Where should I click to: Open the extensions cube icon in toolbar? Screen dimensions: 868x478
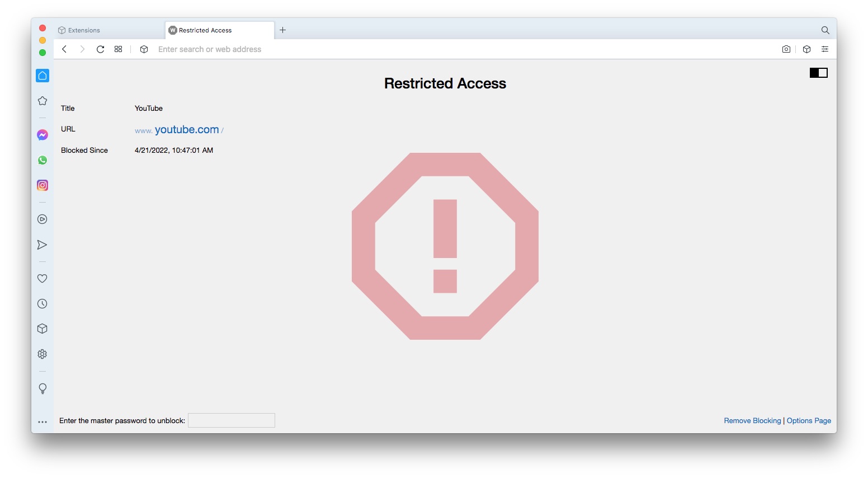(806, 49)
